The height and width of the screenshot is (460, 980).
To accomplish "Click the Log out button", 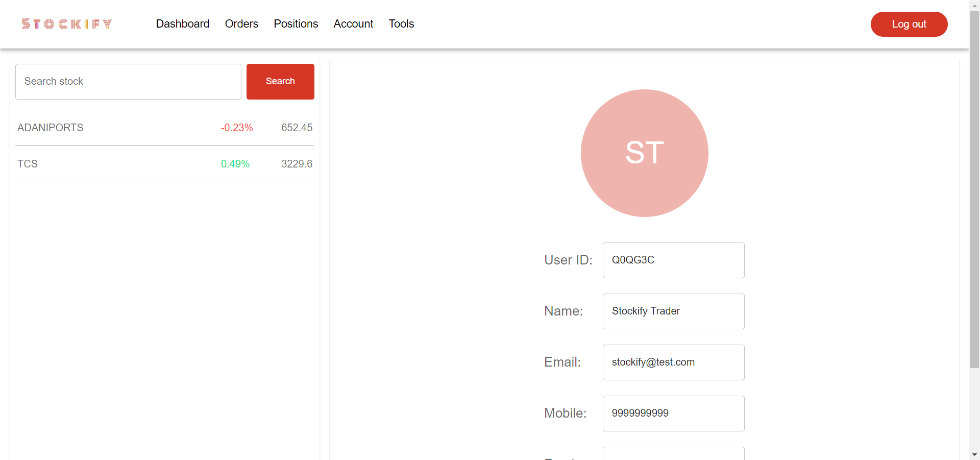I will click(x=909, y=23).
